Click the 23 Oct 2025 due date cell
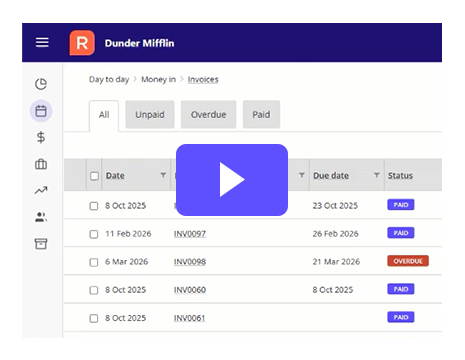Image resolution: width=465 pixels, height=360 pixels. 335,206
